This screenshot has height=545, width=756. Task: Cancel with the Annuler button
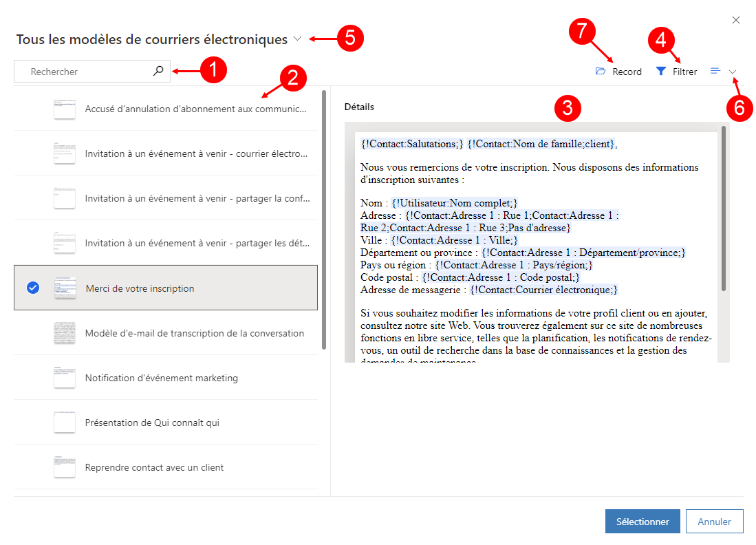point(714,521)
